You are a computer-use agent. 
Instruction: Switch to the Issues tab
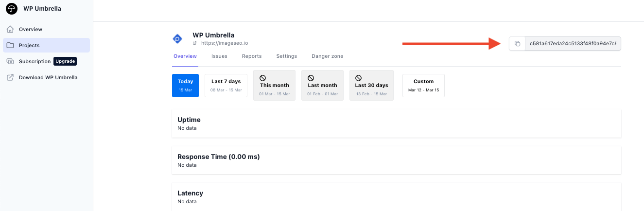click(219, 56)
